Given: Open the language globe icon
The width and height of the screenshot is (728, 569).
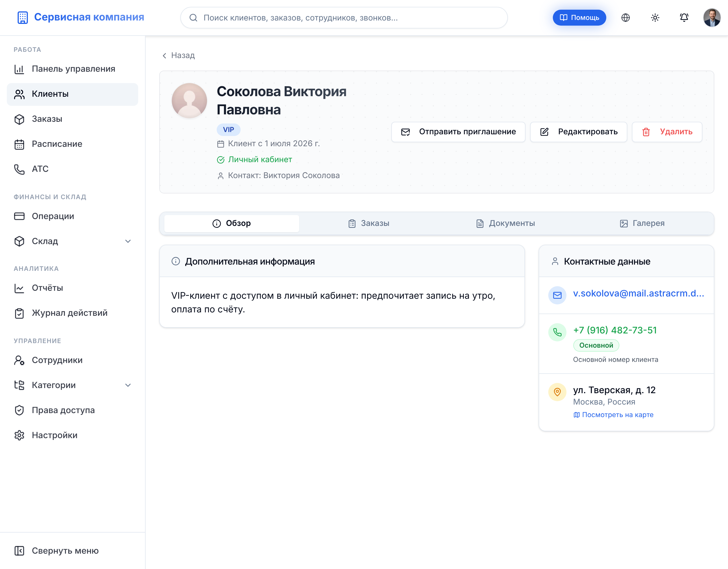Looking at the screenshot, I should point(625,18).
